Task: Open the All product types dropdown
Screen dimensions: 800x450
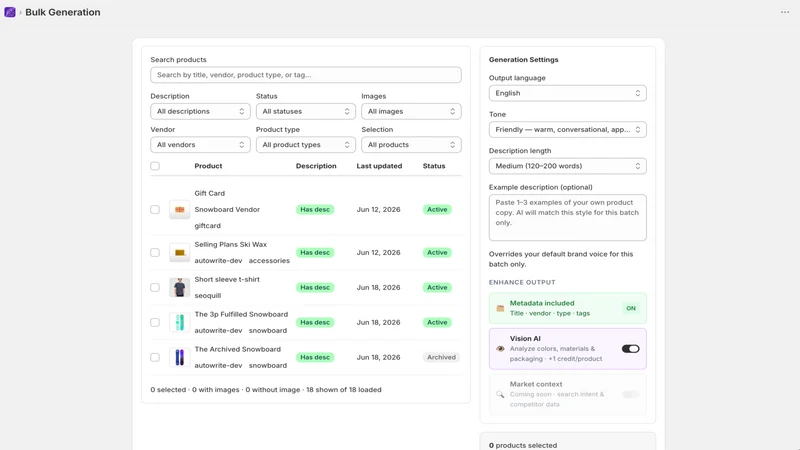Action: click(306, 144)
